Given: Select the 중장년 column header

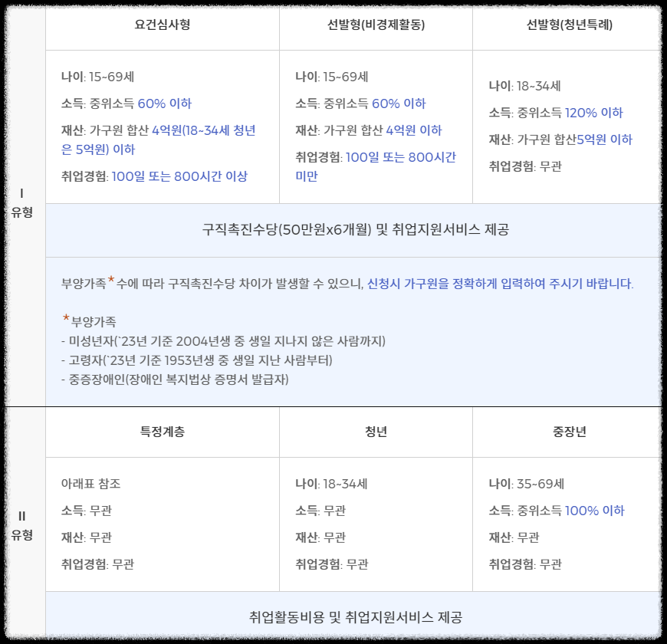Looking at the screenshot, I should coord(569,430).
